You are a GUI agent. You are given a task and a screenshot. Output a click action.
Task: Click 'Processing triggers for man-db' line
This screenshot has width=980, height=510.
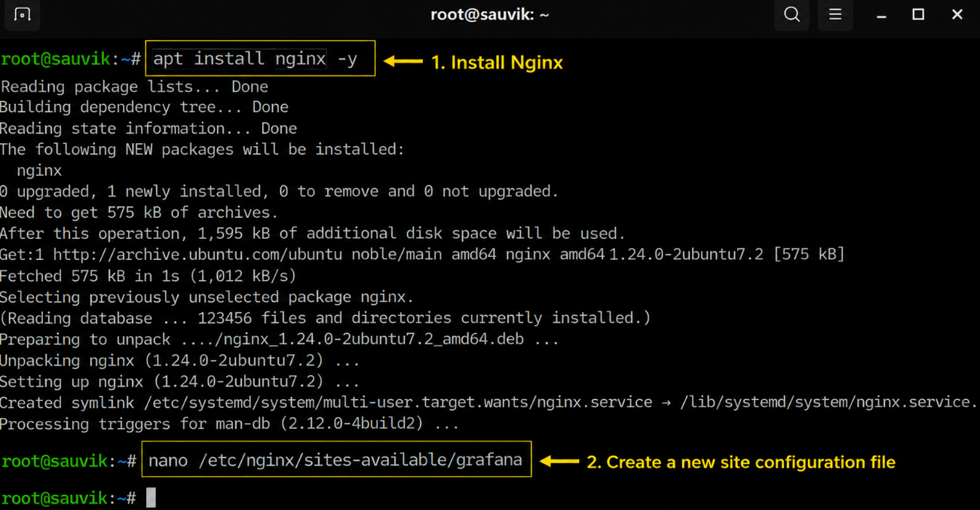click(229, 423)
